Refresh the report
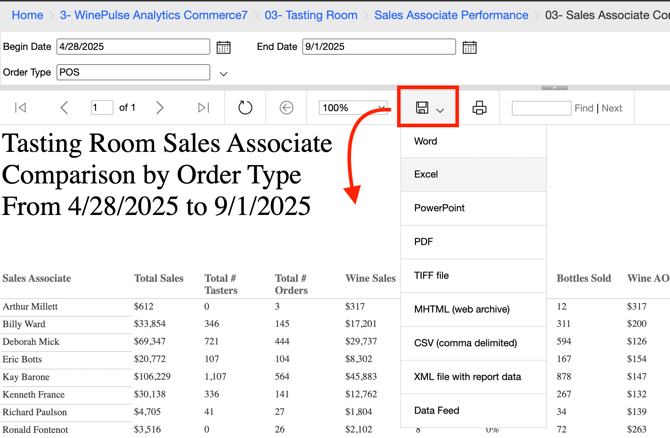 [x=245, y=108]
